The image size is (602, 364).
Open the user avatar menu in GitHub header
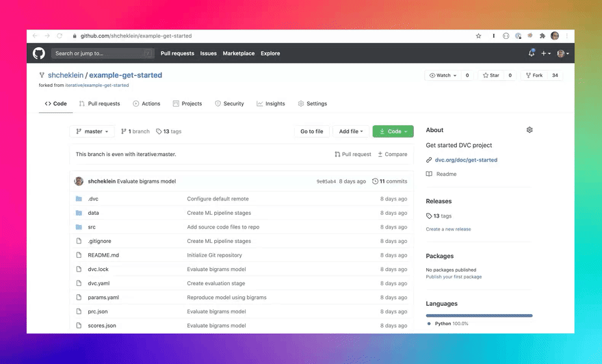pos(563,53)
